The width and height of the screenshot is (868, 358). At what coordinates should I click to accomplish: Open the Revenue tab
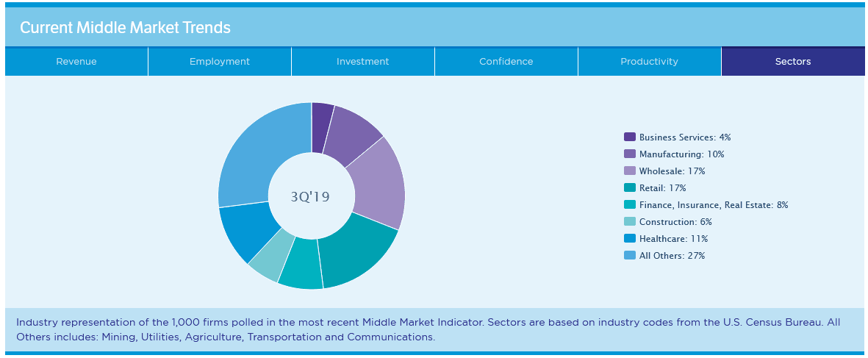(x=76, y=62)
